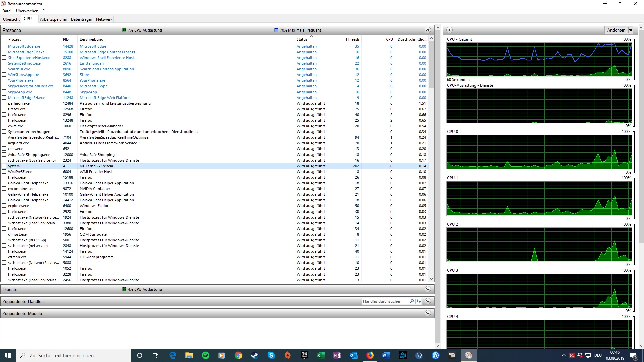Image resolution: width=644 pixels, height=362 pixels.
Task: Collapse the Prozesse section with chevron
Action: point(428,30)
